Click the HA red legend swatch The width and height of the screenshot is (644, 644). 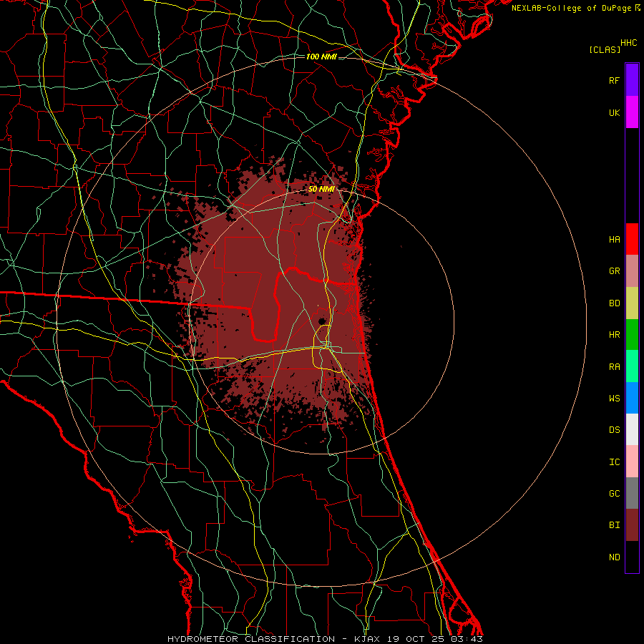click(632, 239)
